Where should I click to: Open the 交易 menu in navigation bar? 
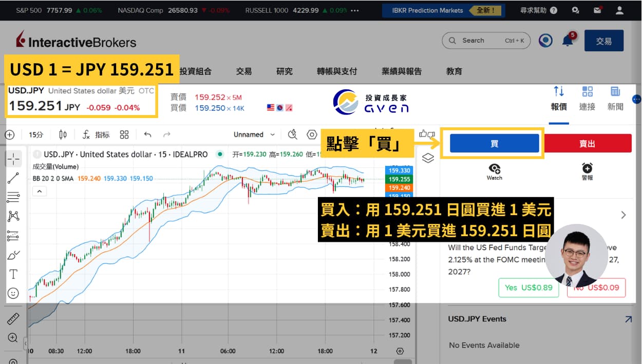click(x=244, y=71)
